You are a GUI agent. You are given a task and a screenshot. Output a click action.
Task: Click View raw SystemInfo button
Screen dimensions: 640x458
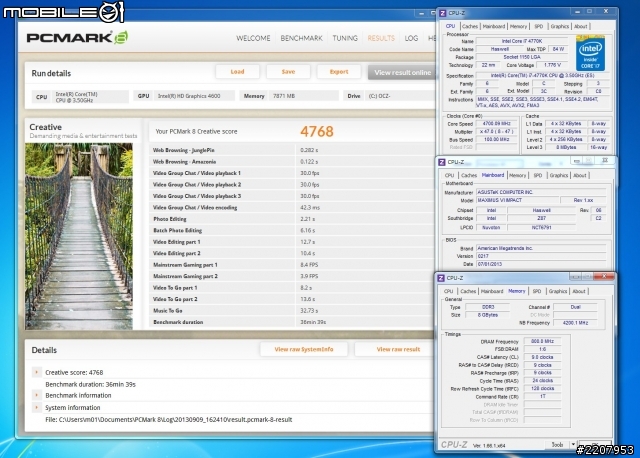tap(304, 349)
